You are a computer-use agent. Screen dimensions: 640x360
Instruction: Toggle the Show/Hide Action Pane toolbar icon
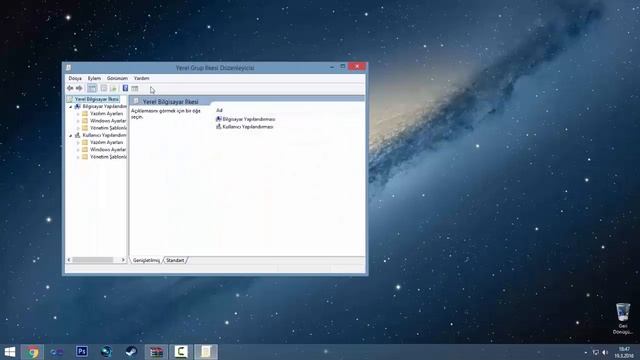click(135, 88)
